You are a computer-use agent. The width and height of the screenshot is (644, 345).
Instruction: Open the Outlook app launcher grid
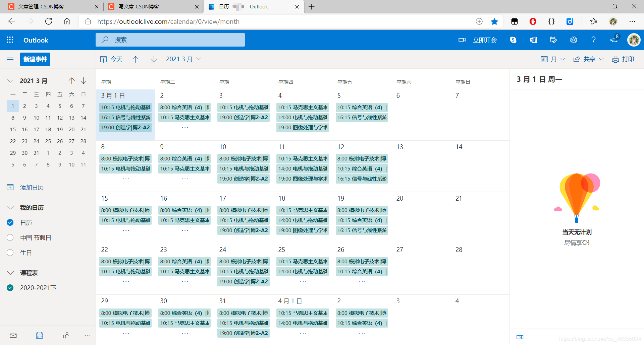point(10,40)
